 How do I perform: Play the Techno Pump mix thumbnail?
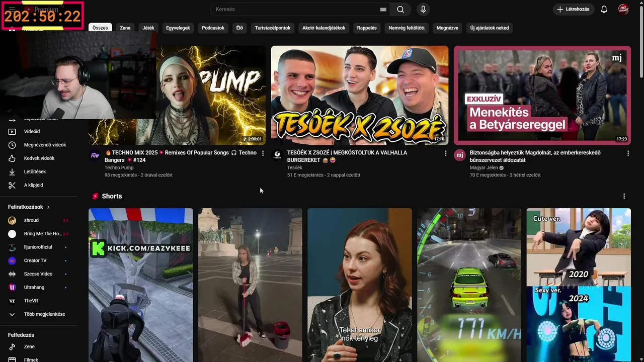click(x=210, y=96)
